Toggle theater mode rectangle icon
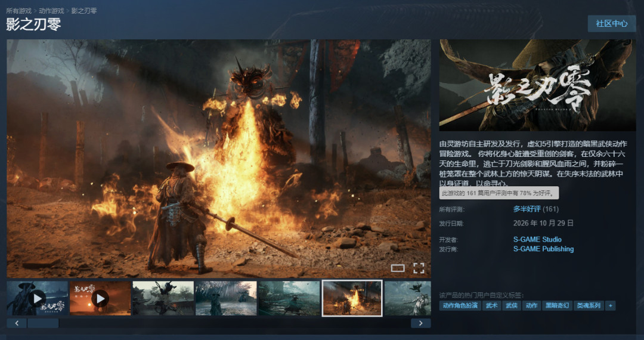The height and width of the screenshot is (340, 644). pos(398,268)
